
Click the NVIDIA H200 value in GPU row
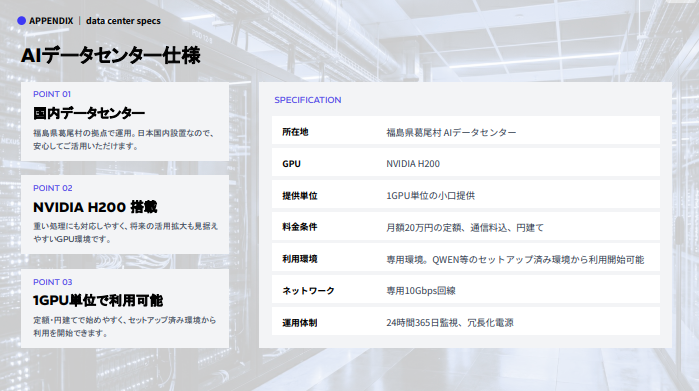pos(413,164)
